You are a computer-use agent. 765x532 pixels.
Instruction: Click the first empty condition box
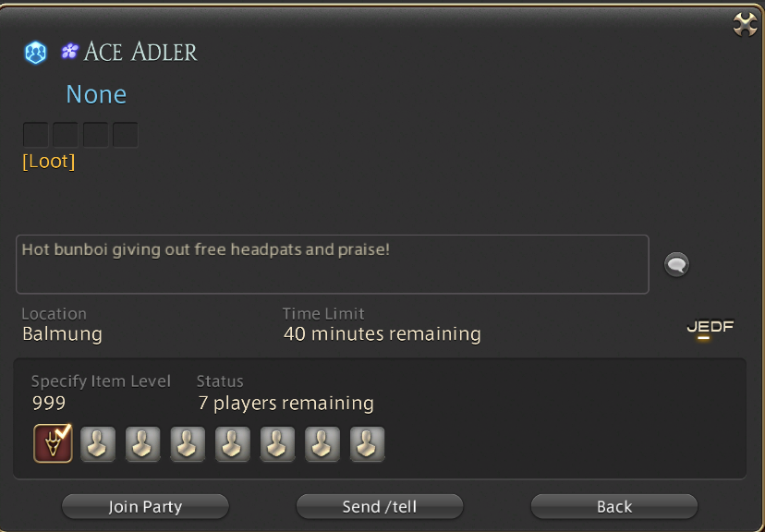pyautogui.click(x=36, y=135)
